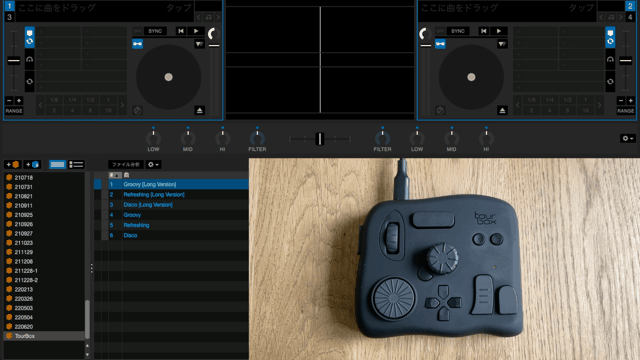This screenshot has height=360, width=640.
Task: Toggle SYNC on deck 1
Action: [x=155, y=31]
